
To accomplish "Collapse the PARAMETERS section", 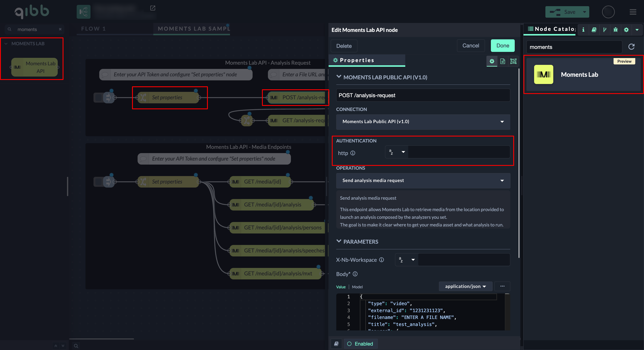I will [339, 241].
